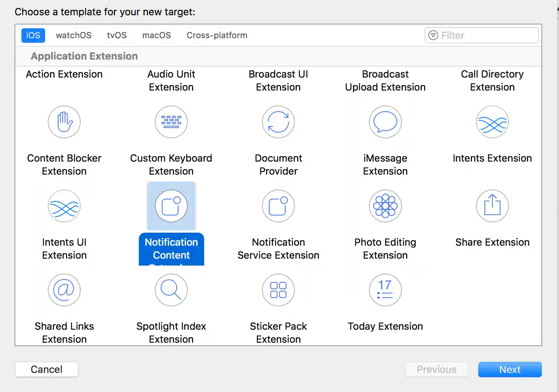This screenshot has width=559, height=392.
Task: Switch to the watchOS tab
Action: [x=73, y=35]
